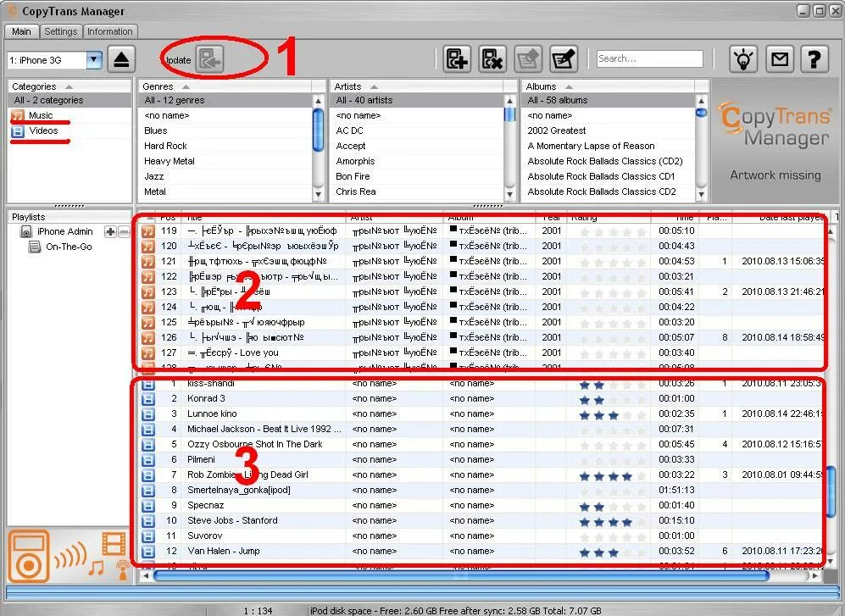Click the music icon of track 119

click(147, 230)
